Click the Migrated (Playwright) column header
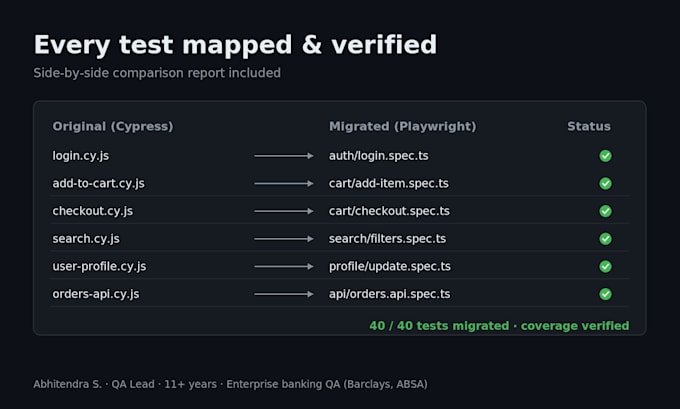 402,127
